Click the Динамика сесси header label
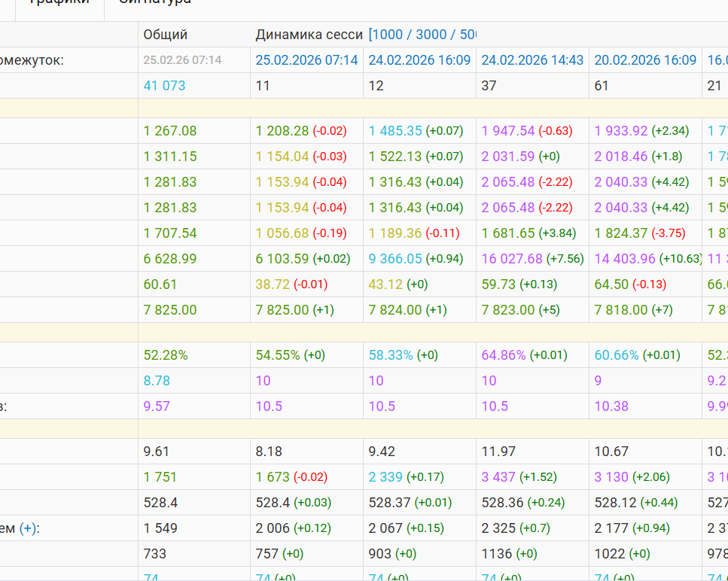 pos(309,35)
